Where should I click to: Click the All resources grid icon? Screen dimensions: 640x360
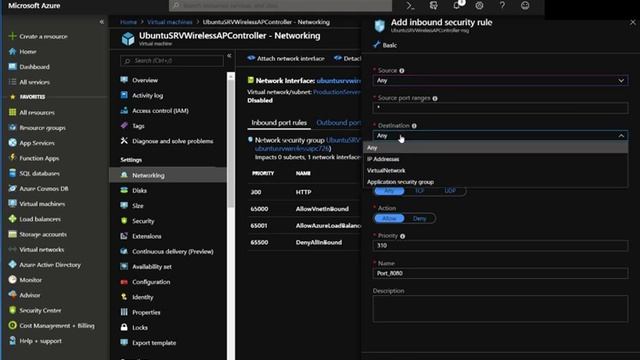click(x=12, y=112)
